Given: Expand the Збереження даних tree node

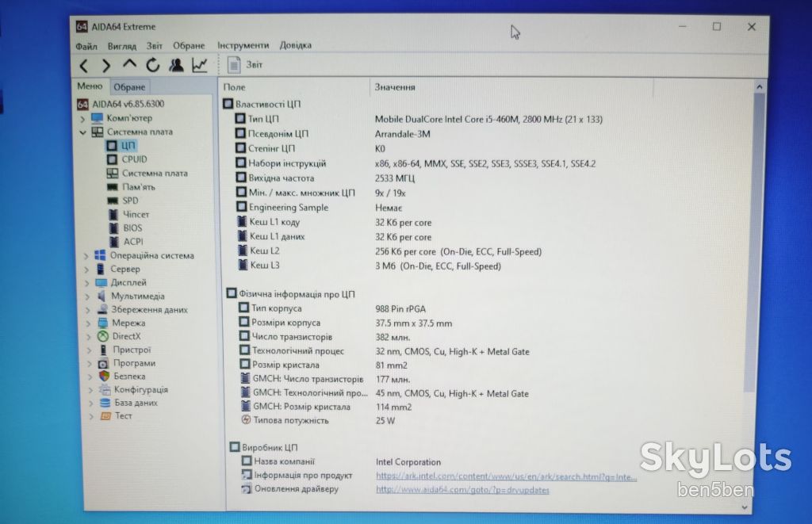Looking at the screenshot, I should [87, 310].
